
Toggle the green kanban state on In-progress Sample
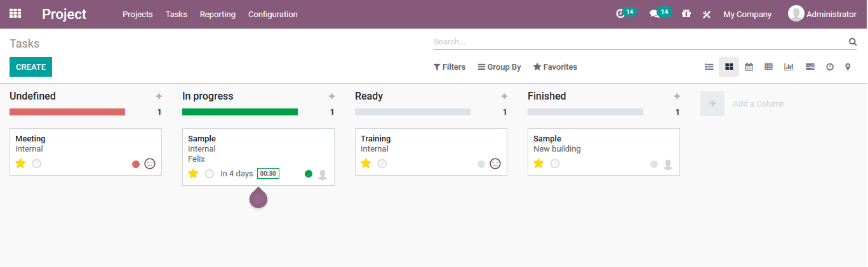(309, 174)
